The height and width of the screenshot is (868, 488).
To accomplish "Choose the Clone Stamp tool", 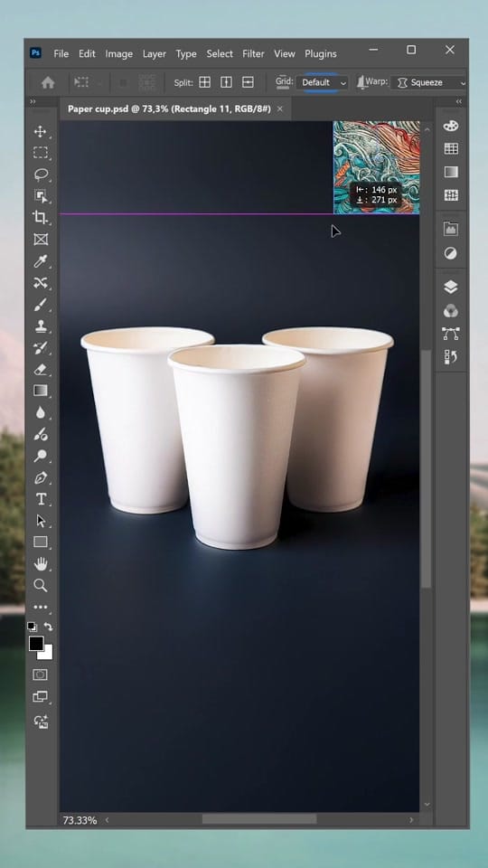I will click(41, 326).
